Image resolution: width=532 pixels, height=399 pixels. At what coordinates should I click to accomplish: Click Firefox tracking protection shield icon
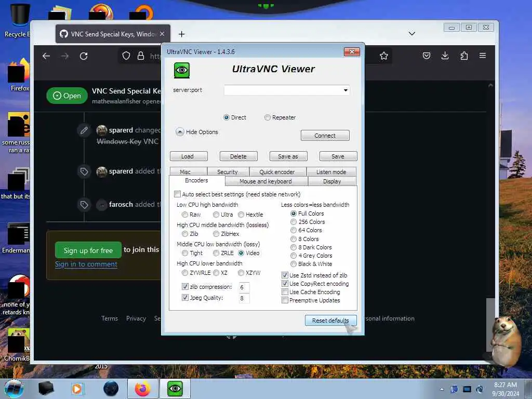[x=126, y=56]
